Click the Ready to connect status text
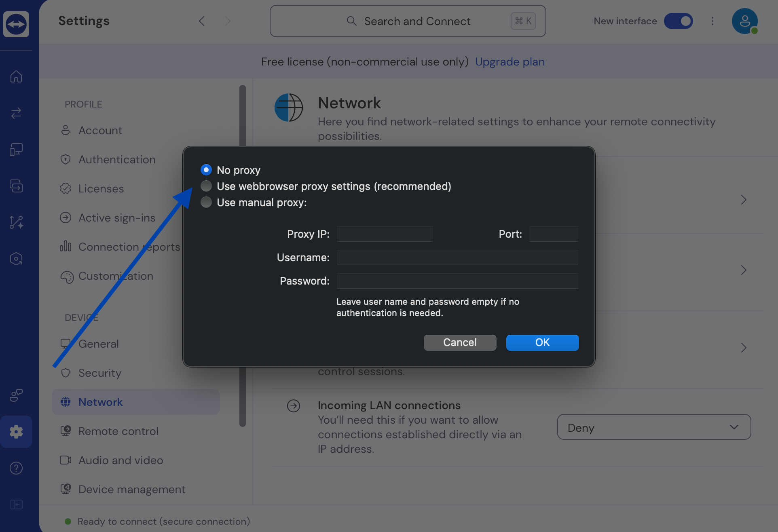The image size is (778, 532). [164, 521]
